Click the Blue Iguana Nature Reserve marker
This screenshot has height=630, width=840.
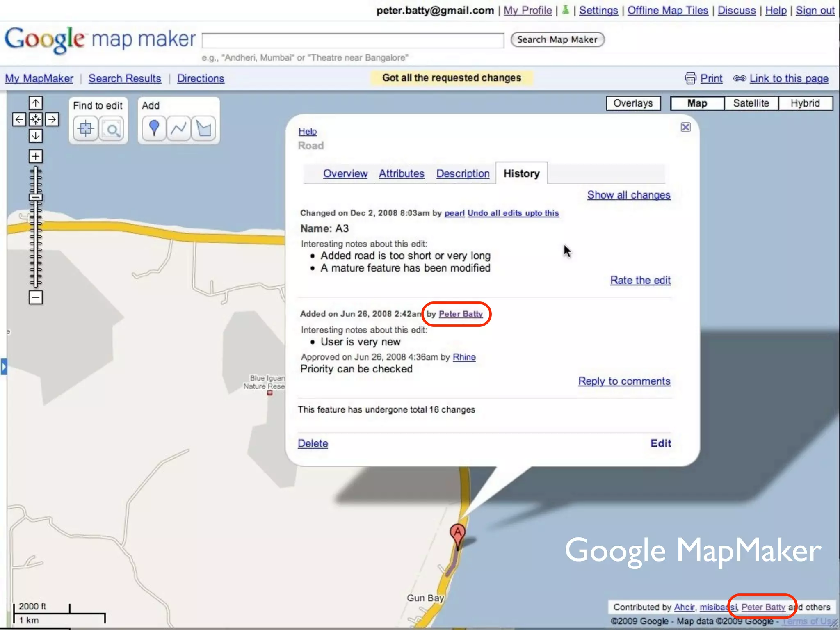[270, 393]
